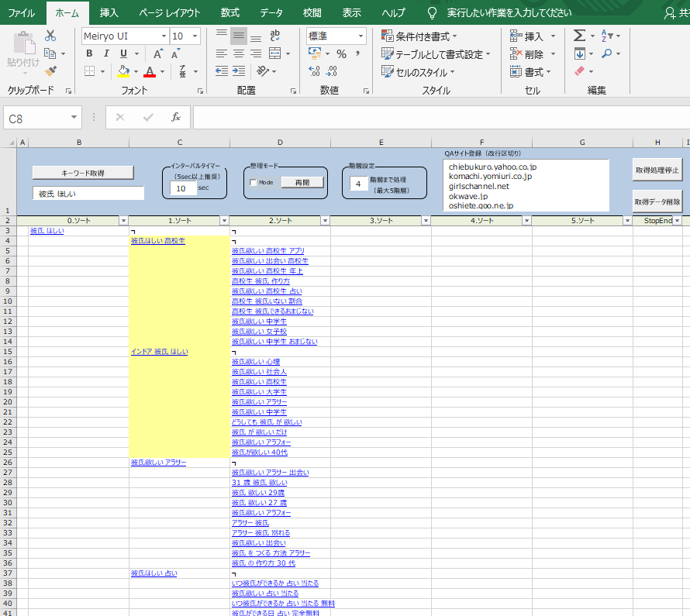The image size is (690, 616).
Task: Increase font size with the large A icon
Action: [157, 53]
